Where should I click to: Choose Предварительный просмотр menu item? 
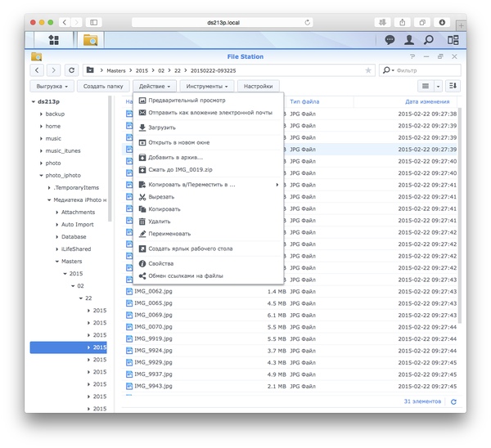(208, 101)
